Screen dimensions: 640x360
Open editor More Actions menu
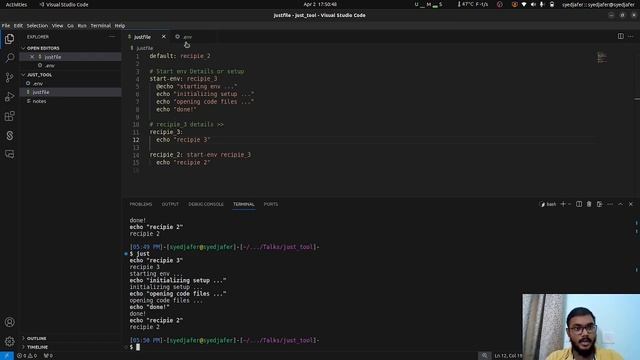(x=631, y=36)
